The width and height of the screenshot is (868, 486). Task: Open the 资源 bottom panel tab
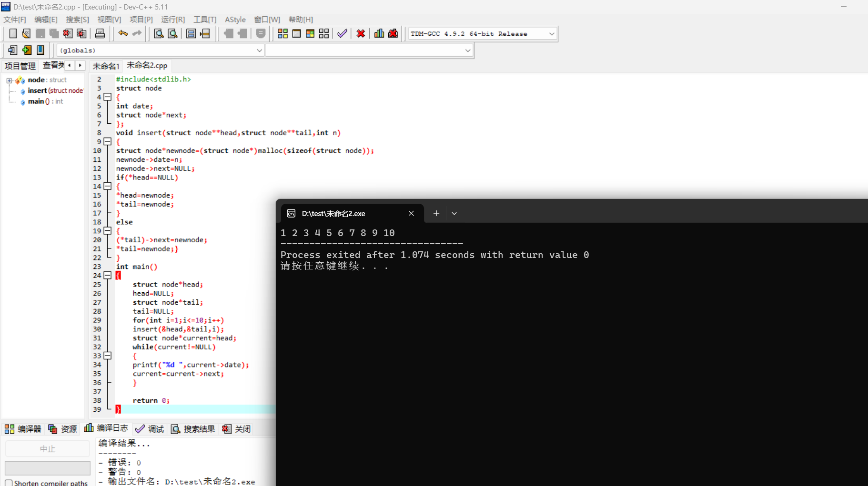click(x=62, y=429)
